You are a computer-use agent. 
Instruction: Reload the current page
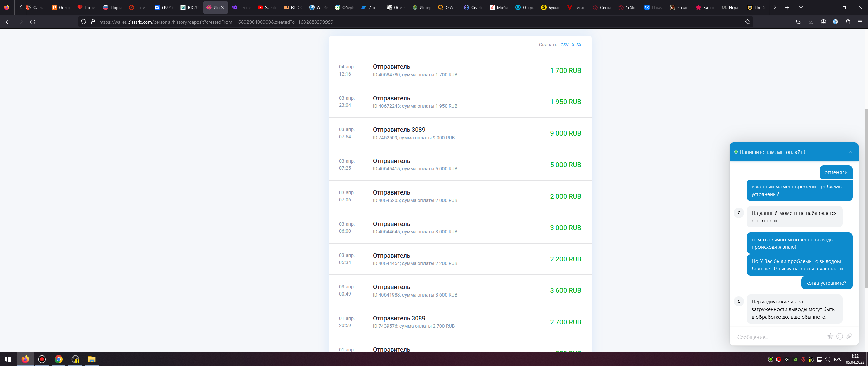(33, 22)
